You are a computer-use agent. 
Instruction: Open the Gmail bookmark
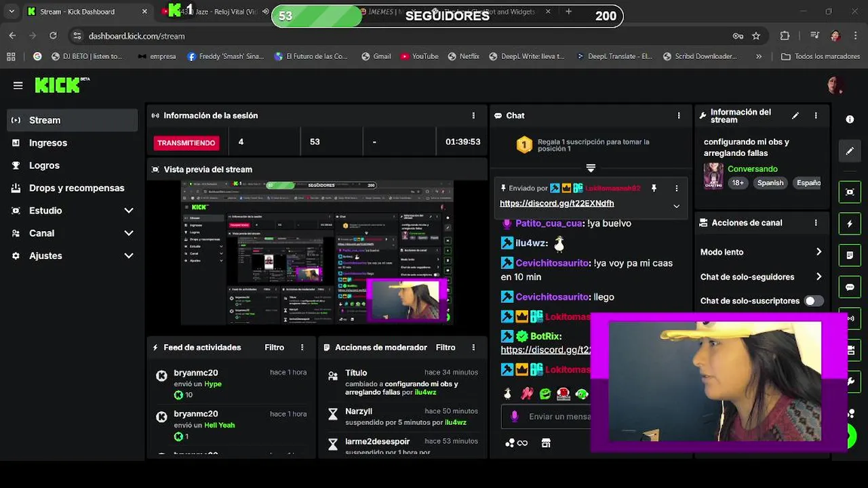[376, 56]
